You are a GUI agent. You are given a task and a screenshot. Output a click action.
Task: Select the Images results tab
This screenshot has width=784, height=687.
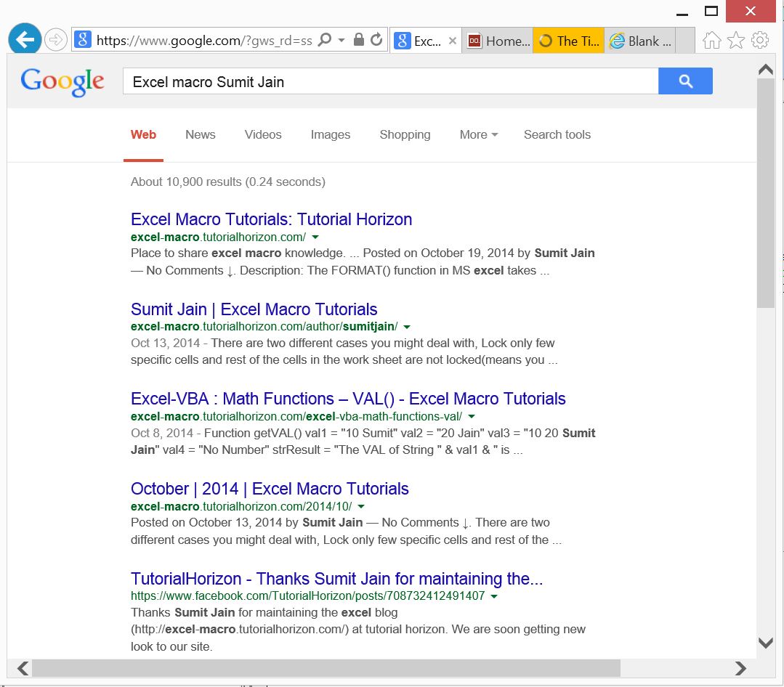click(331, 134)
